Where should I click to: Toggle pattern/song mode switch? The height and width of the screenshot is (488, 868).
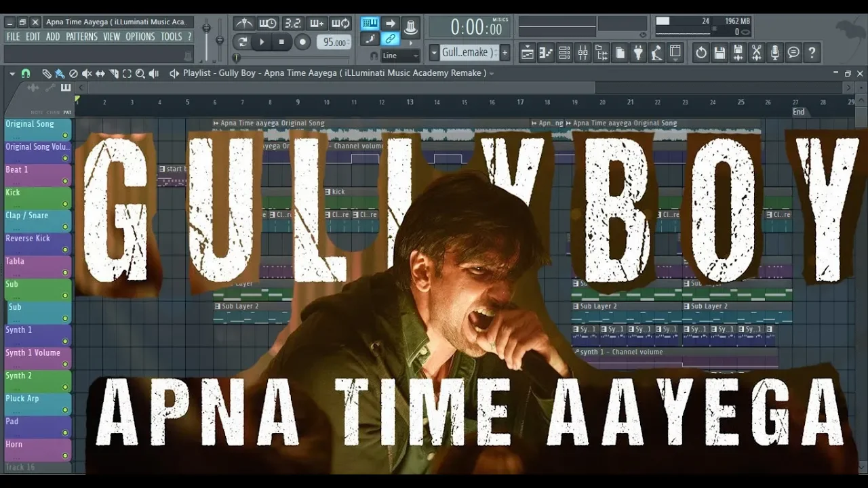243,42
